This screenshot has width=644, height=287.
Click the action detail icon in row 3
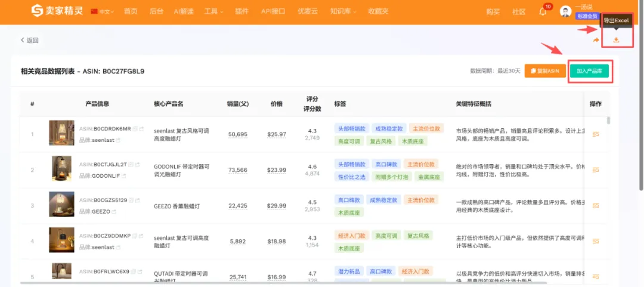tap(595, 205)
